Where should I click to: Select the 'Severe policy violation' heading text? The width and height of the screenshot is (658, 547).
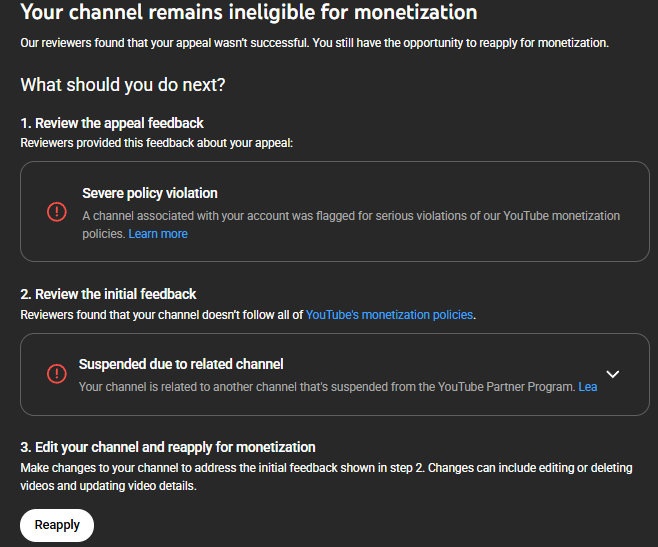(150, 193)
